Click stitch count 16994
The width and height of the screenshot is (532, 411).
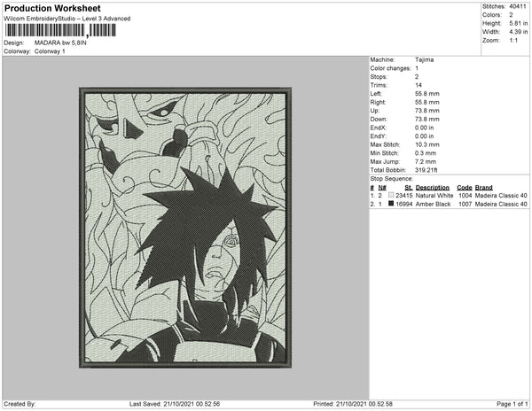click(x=404, y=204)
